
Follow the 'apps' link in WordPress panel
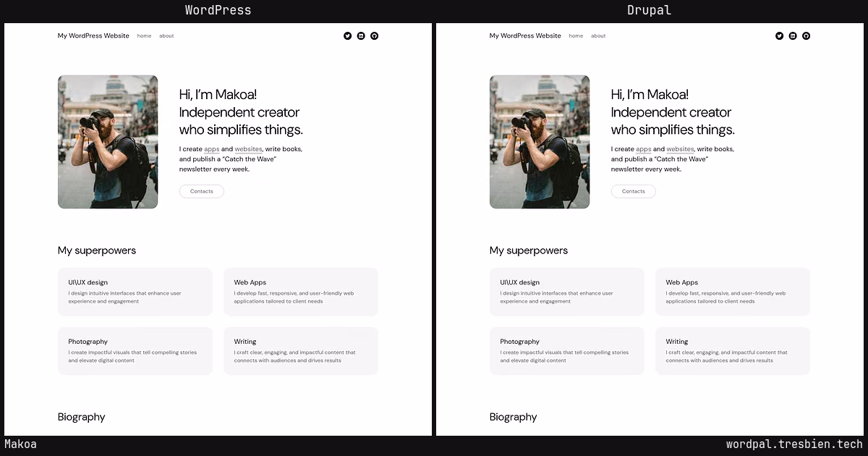tap(211, 149)
